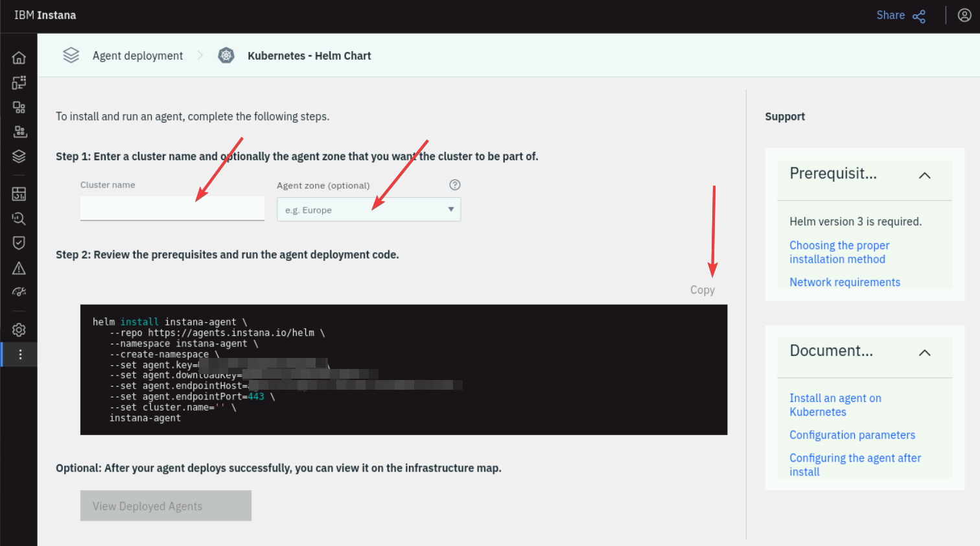Click IBM Instana logo text
Viewport: 980px width, 546px height.
[45, 16]
